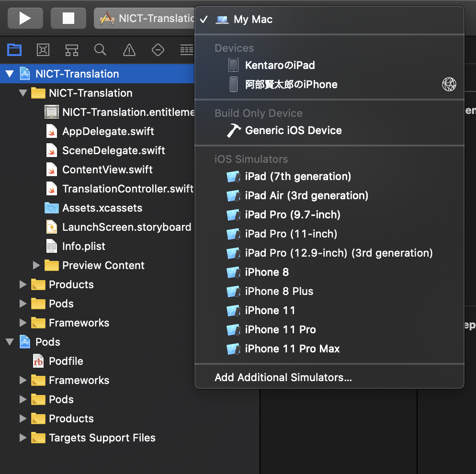476x474 pixels.
Task: Show the Project navigator
Action: [14, 50]
